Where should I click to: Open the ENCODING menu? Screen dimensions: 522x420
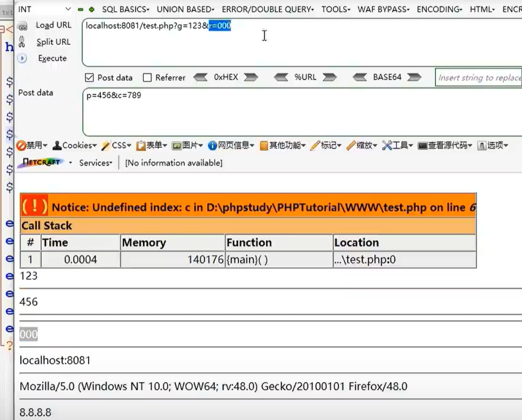pos(439,9)
